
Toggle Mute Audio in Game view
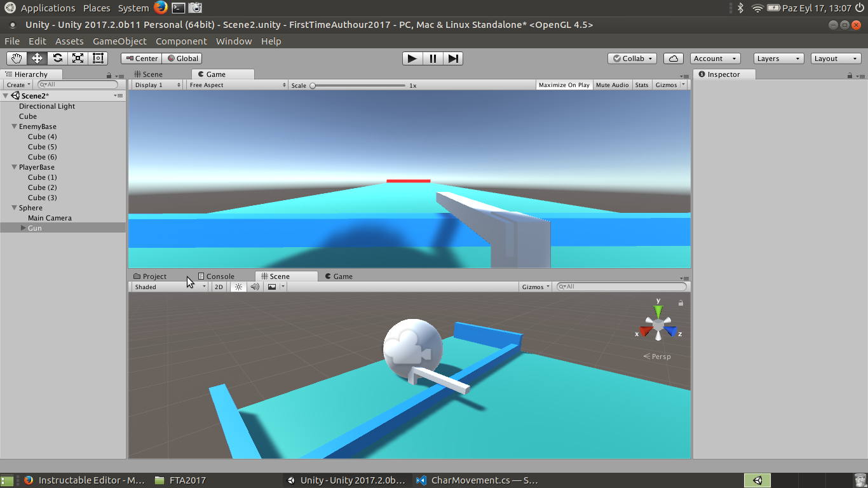tap(613, 85)
